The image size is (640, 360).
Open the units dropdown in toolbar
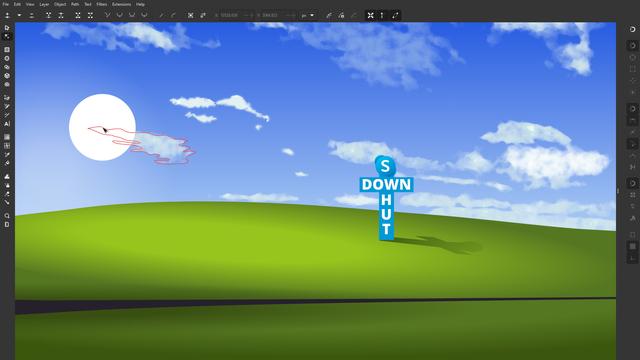[308, 16]
